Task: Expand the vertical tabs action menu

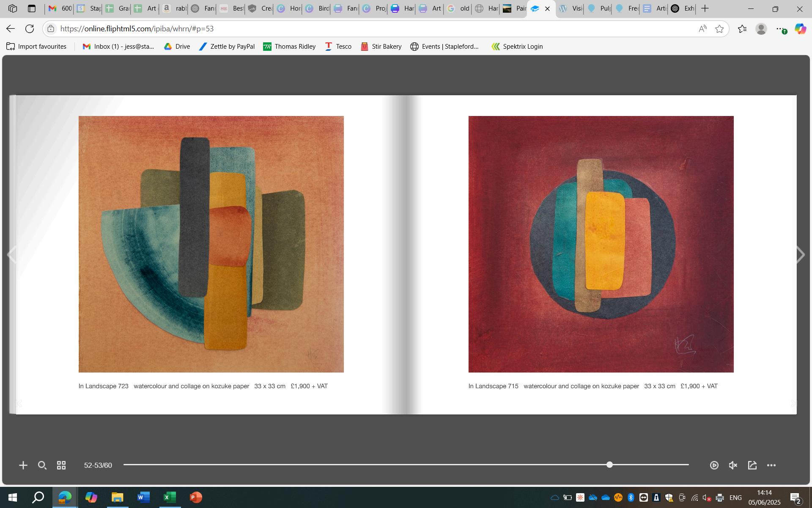Action: pos(32,8)
